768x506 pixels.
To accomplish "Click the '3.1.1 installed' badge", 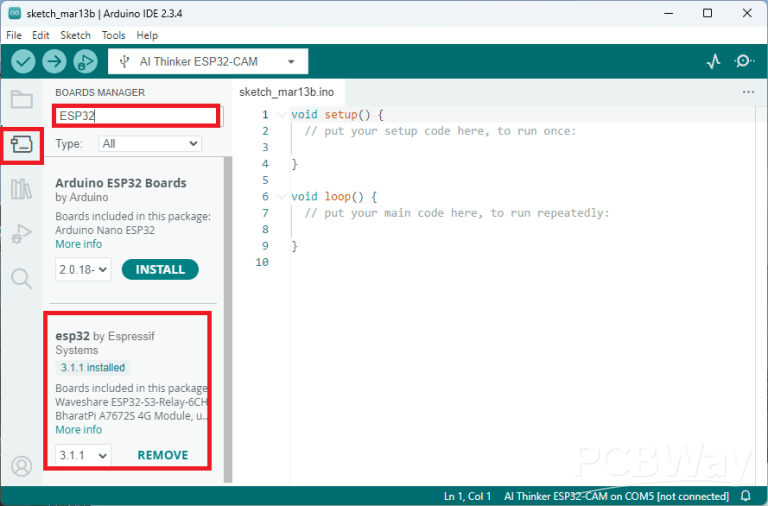I will tap(93, 367).
